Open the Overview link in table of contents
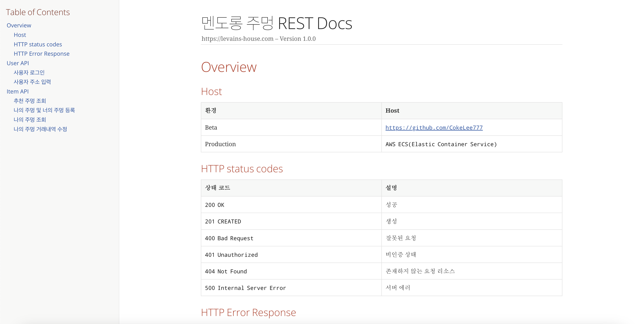Viewport: 644px width, 324px height. click(x=19, y=26)
